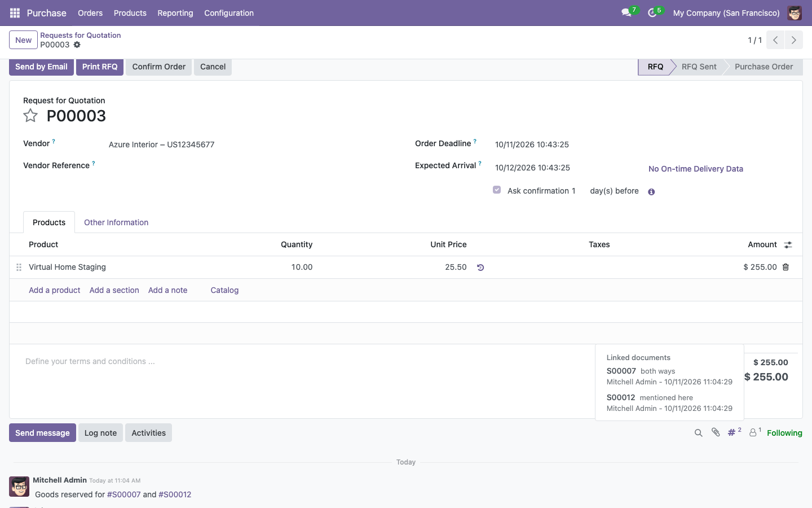Reset unit price with refresh icon
This screenshot has height=508, width=812.
click(480, 268)
